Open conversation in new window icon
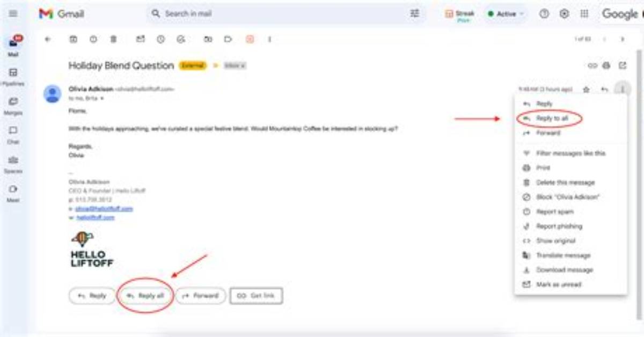This screenshot has width=644, height=337. click(x=623, y=65)
